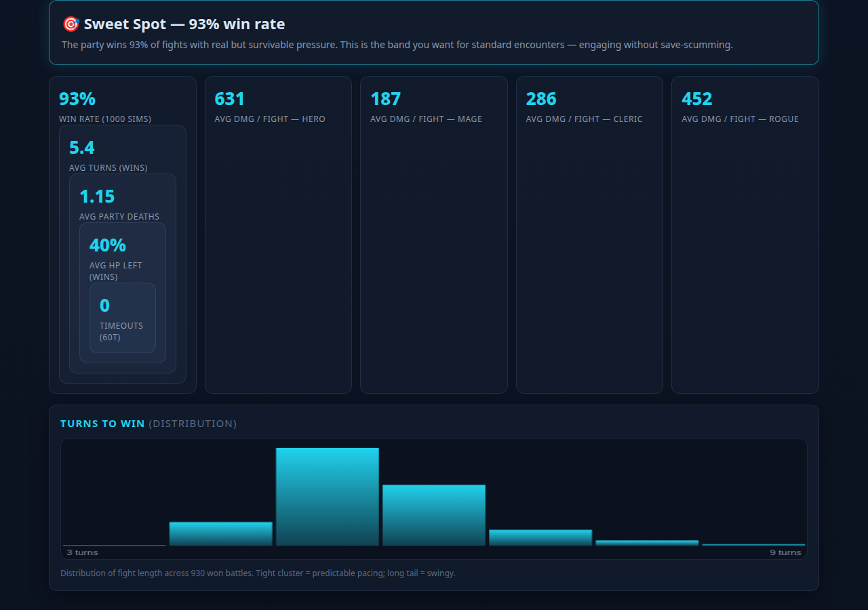Click the 'AVG DMG / FIGHT — HERO' label

[270, 119]
